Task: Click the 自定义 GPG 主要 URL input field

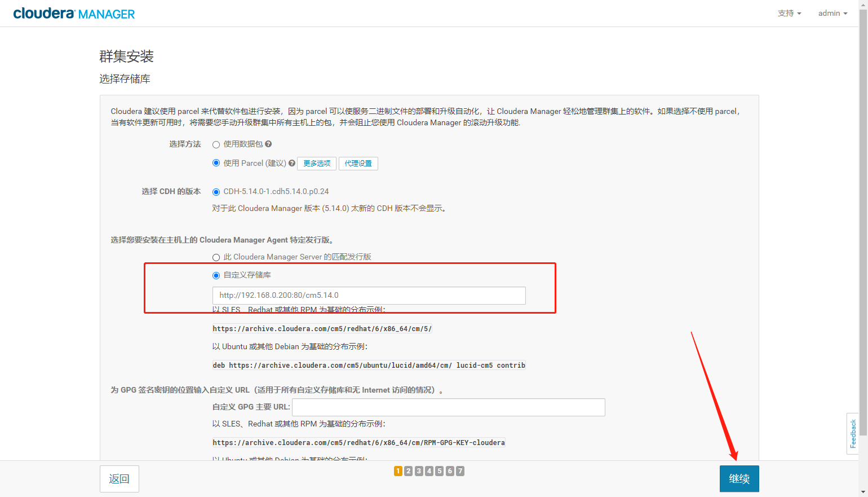Action: [x=449, y=407]
